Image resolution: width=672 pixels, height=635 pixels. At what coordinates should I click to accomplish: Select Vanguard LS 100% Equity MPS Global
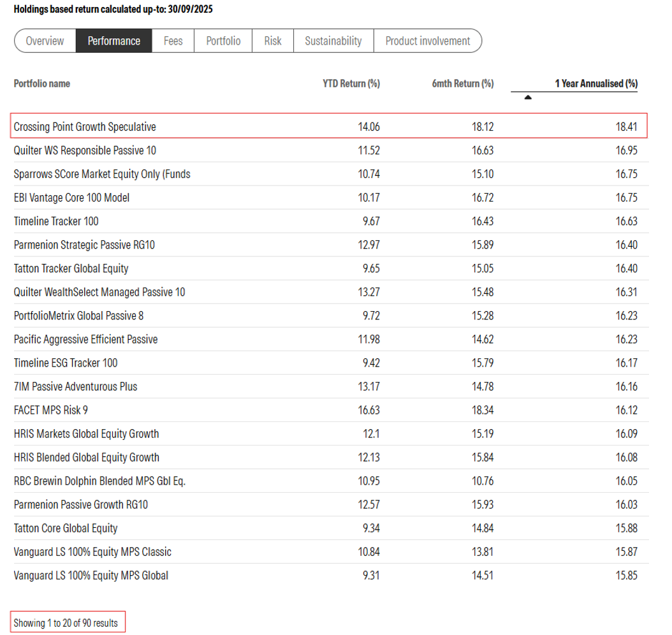[91, 576]
